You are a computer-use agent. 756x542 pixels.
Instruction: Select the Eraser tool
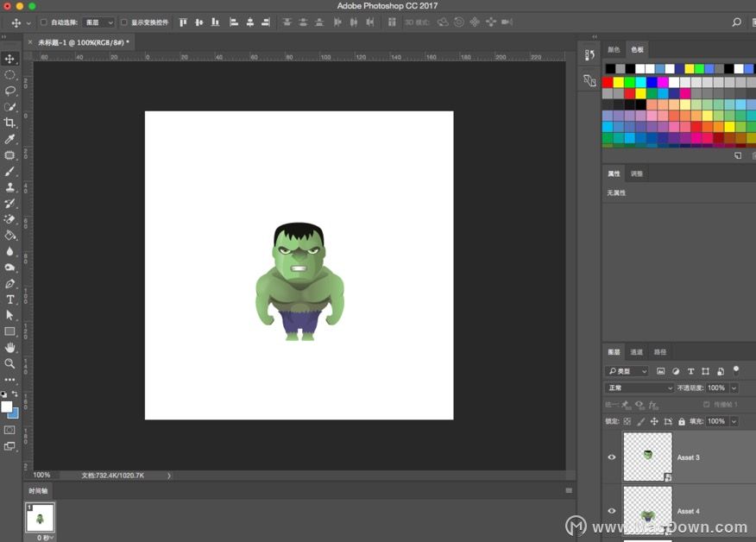(9, 219)
